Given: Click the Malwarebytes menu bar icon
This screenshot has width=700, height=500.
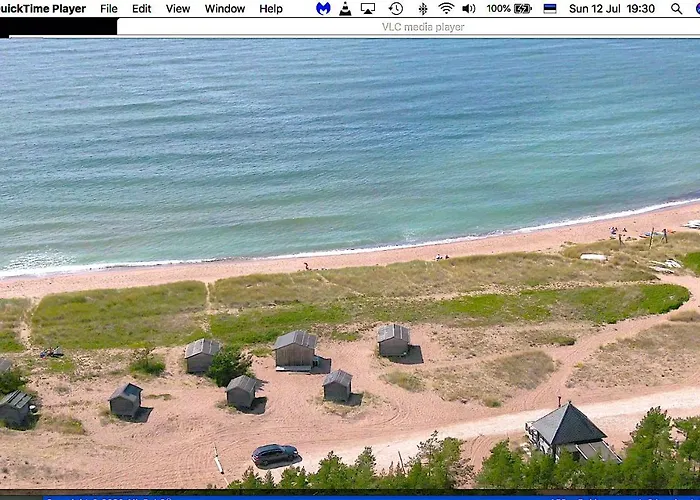Looking at the screenshot, I should [323, 9].
